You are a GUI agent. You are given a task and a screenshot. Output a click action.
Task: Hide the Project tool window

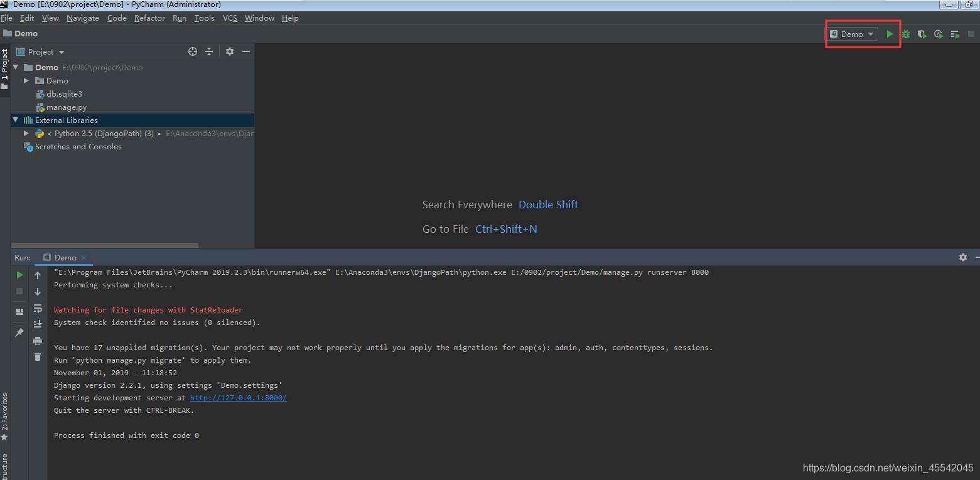[246, 51]
